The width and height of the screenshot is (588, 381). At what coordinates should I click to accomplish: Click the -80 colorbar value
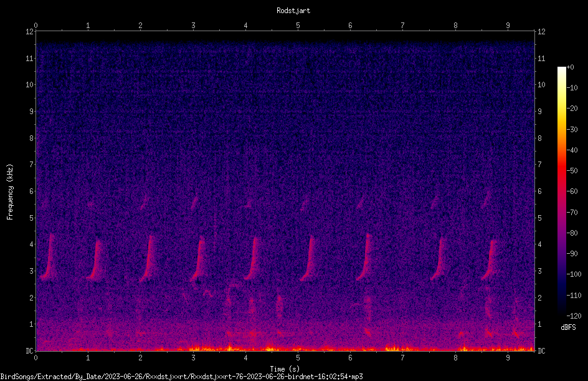(572, 233)
